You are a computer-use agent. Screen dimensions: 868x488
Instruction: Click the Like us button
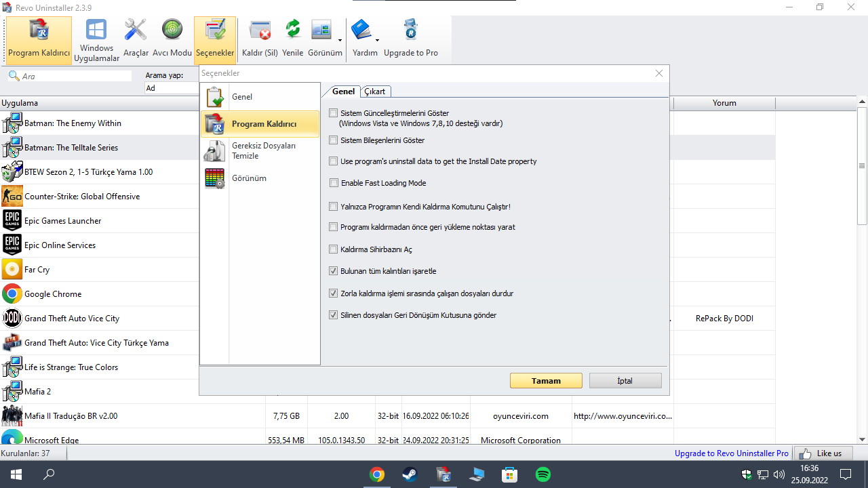click(822, 453)
